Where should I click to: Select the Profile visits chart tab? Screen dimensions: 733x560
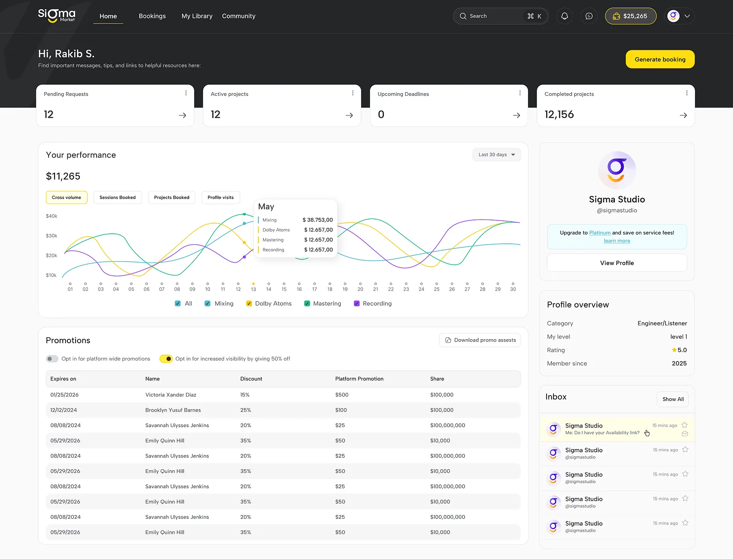click(x=221, y=198)
